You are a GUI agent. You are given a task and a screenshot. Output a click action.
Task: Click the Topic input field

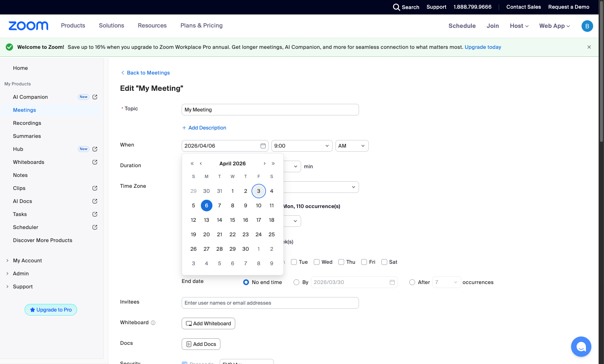pyautogui.click(x=270, y=110)
